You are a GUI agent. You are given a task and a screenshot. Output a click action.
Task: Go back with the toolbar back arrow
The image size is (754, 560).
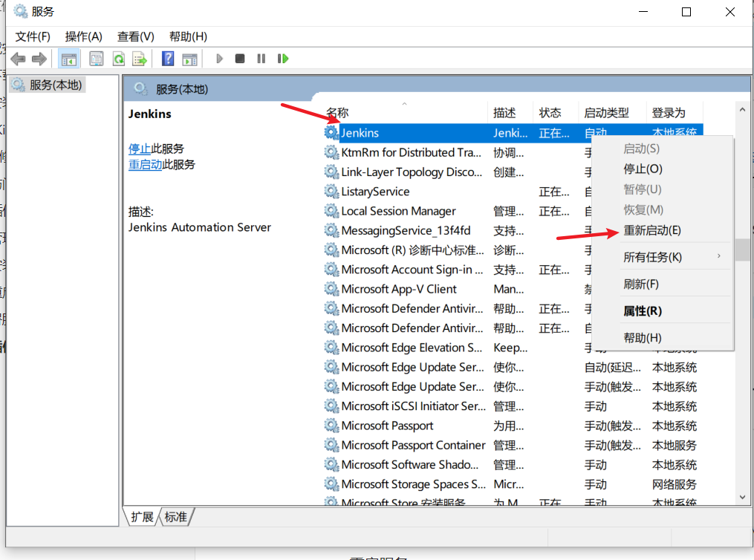click(x=19, y=59)
